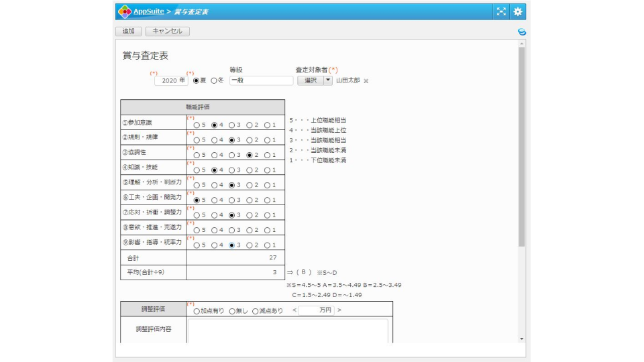Open settings via the gear icon
The height and width of the screenshot is (362, 644).
[x=517, y=11]
